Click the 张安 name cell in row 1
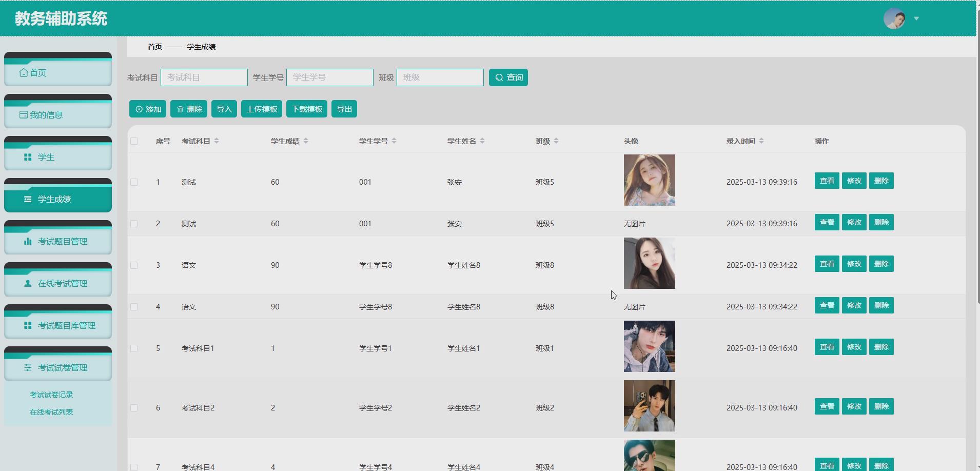 [x=455, y=182]
